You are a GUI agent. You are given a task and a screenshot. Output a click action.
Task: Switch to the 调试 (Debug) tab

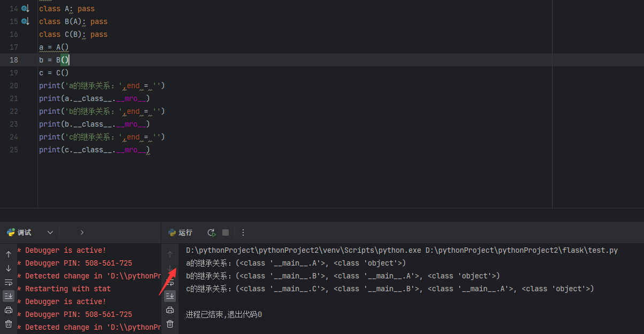point(19,232)
